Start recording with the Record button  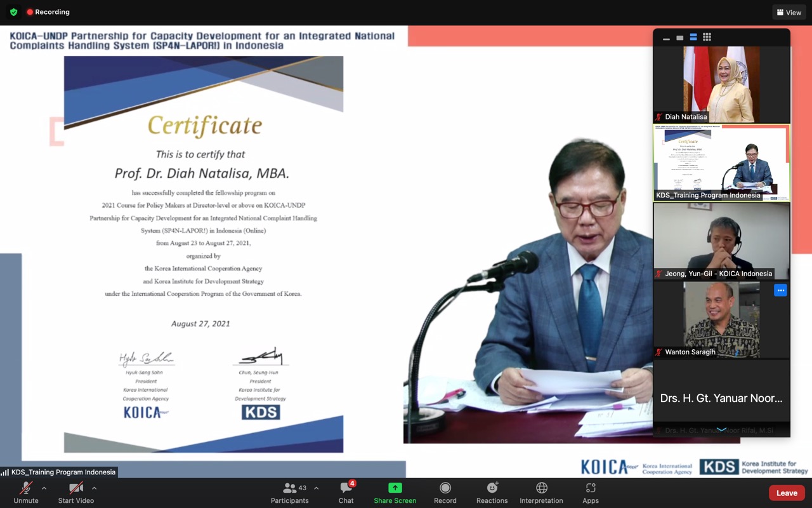(x=445, y=493)
